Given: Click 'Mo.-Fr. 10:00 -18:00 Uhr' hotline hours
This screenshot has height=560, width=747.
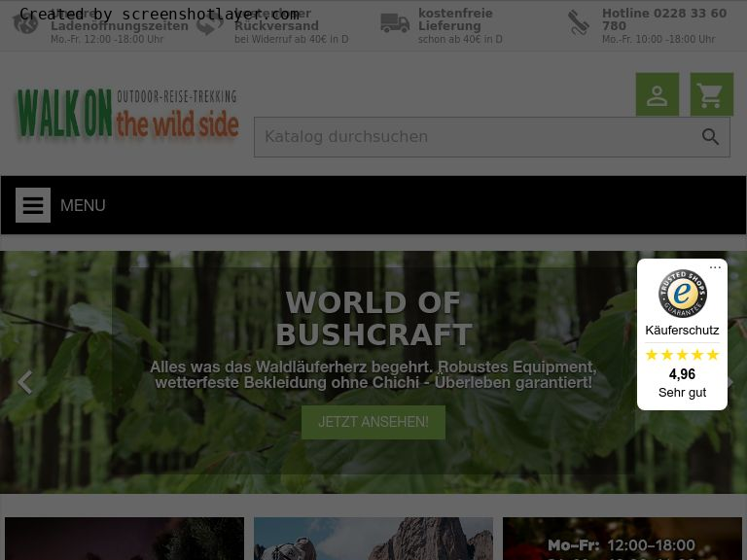Looking at the screenshot, I should pyautogui.click(x=658, y=39).
